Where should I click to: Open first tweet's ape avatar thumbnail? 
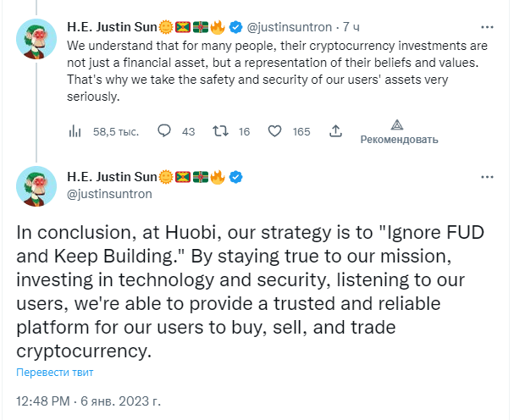[x=36, y=39]
